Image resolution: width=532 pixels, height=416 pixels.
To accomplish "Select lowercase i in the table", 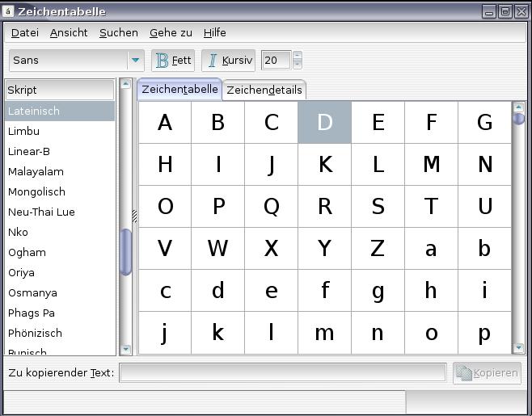I will [485, 291].
